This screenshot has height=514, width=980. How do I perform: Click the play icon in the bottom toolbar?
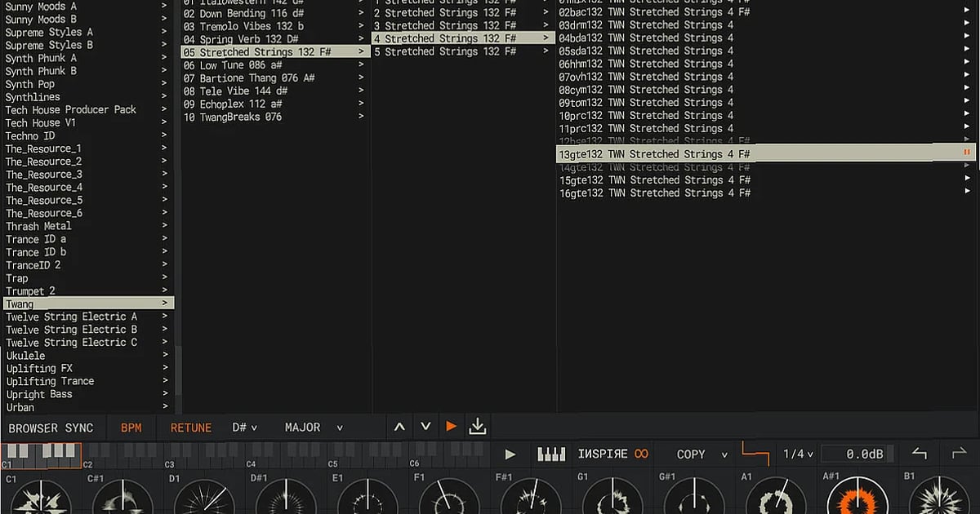[x=510, y=454]
